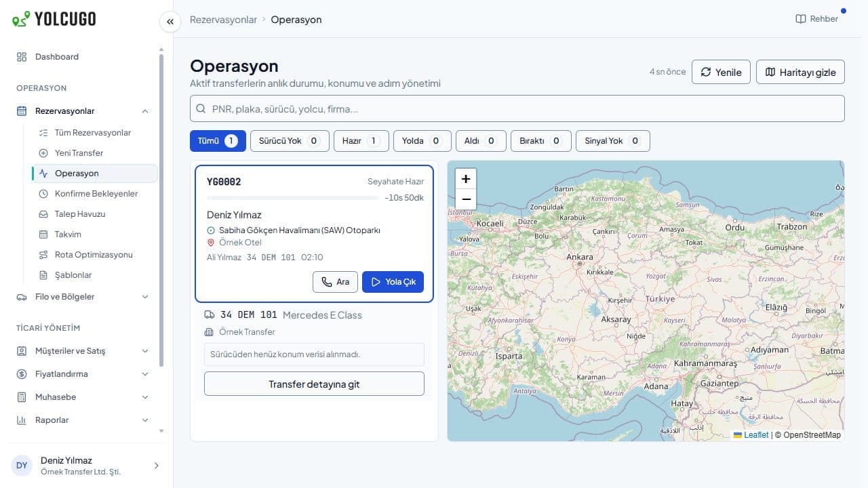Click the Operasyon breadcrumb item
This screenshot has width=868, height=488.
(x=296, y=20)
